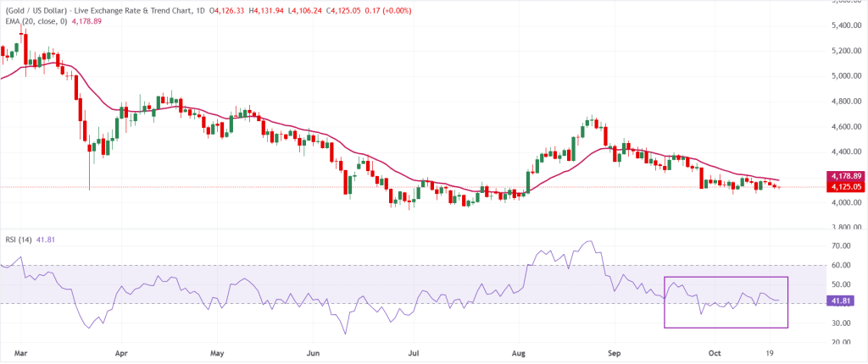Click the pink EMA price tag on axis
868x364 pixels.
(x=845, y=175)
